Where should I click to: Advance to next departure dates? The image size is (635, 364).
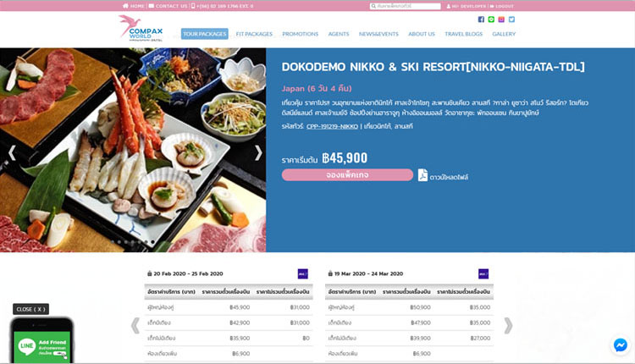[x=508, y=325]
